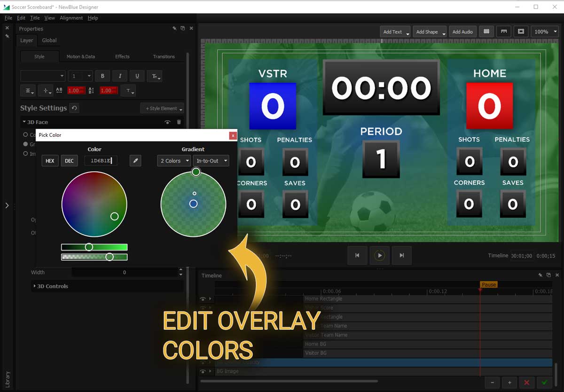This screenshot has width=564, height=392.
Task: Open the Motion & Data tab
Action: [81, 56]
